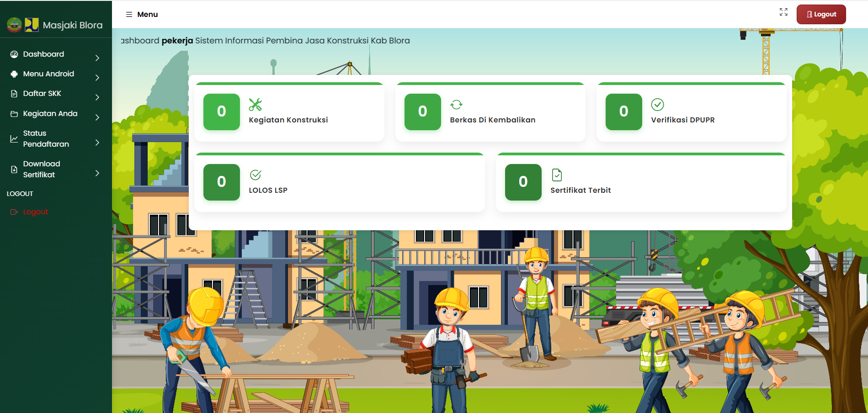Viewport: 868px width, 413px height.
Task: Open the Menu Android sidebar item
Action: (x=48, y=74)
